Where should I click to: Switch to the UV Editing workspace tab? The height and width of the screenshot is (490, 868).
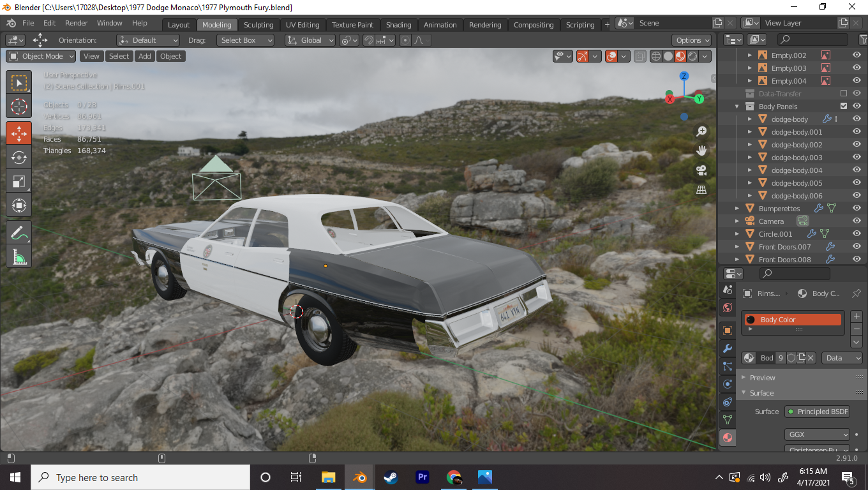303,25
